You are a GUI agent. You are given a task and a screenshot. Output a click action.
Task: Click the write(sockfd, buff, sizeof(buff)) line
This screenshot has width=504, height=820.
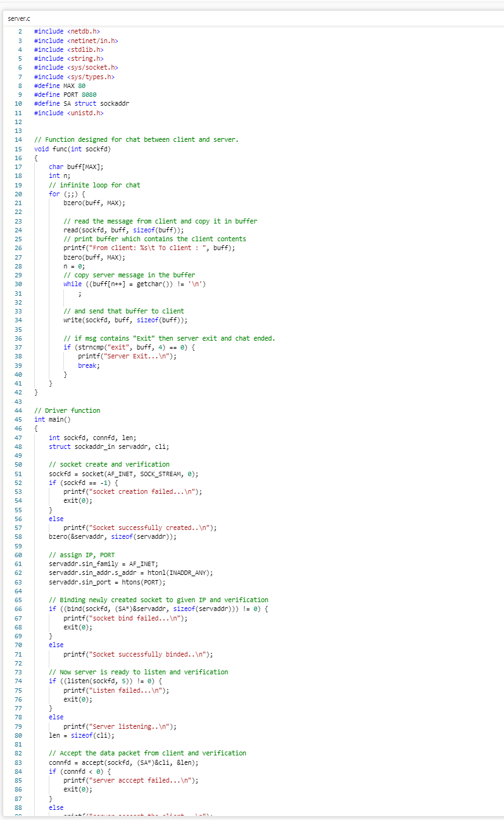coord(125,320)
